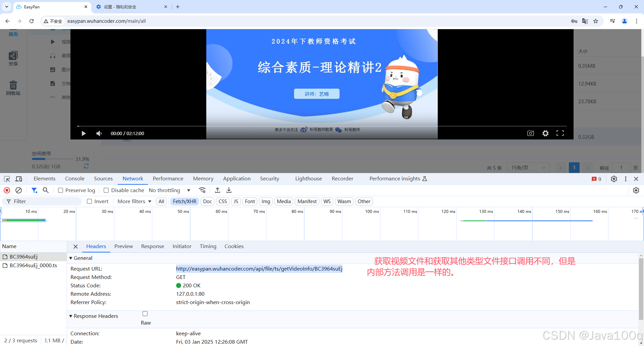
Task: Import HAR file with upload icon
Action: point(217,190)
